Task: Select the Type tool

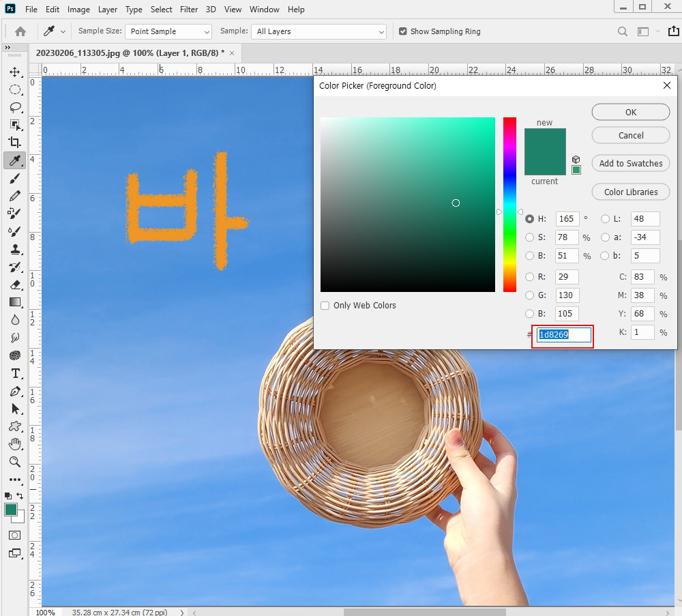Action: click(15, 373)
